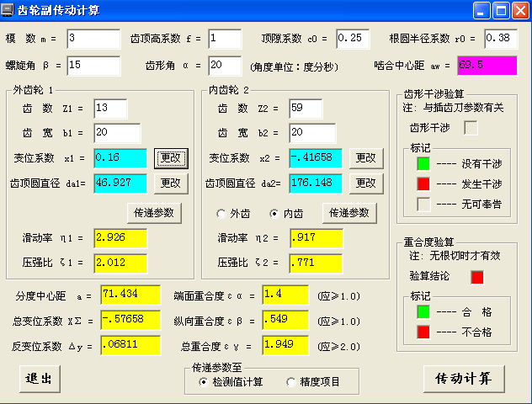Click the 齿宽 b2 input field

(312, 133)
